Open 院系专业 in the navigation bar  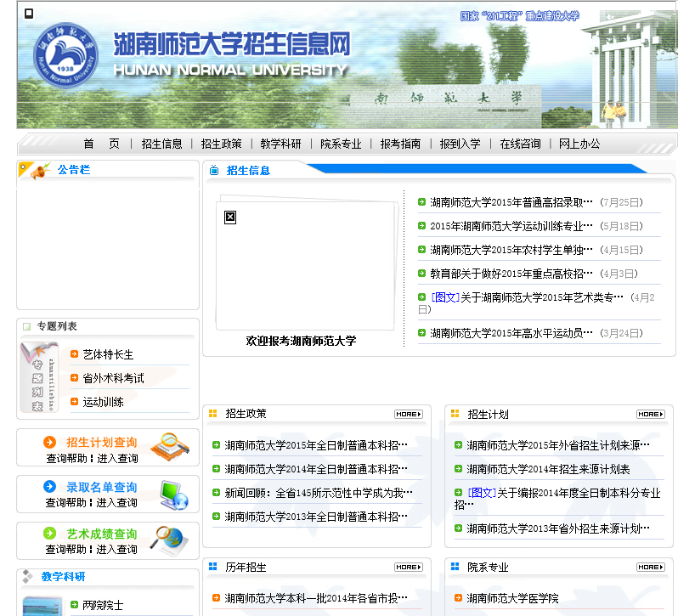pyautogui.click(x=341, y=144)
